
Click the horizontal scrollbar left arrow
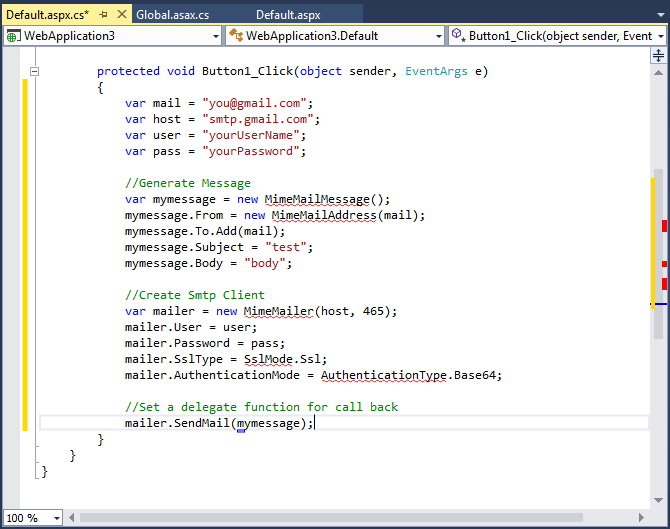click(x=71, y=517)
